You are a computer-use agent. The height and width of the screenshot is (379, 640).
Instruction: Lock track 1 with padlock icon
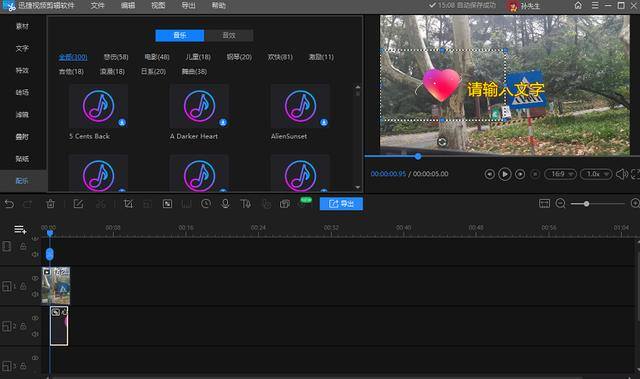tap(23, 286)
